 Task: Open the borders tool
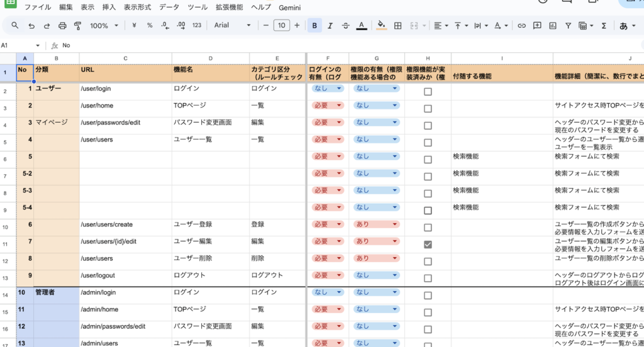(397, 26)
